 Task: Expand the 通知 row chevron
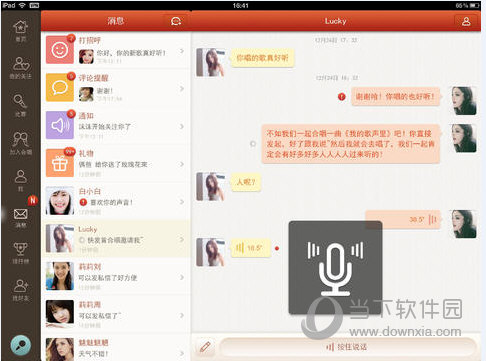(182, 126)
